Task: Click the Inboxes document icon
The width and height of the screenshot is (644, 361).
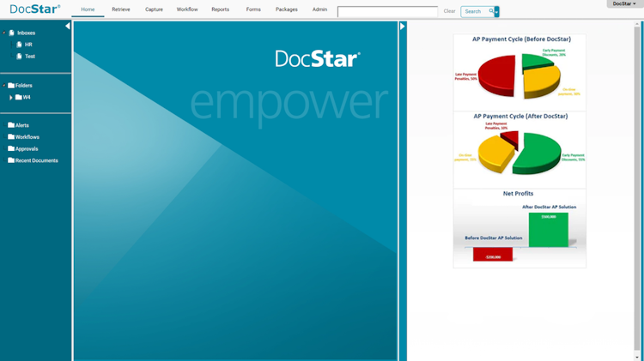Action: pyautogui.click(x=12, y=33)
